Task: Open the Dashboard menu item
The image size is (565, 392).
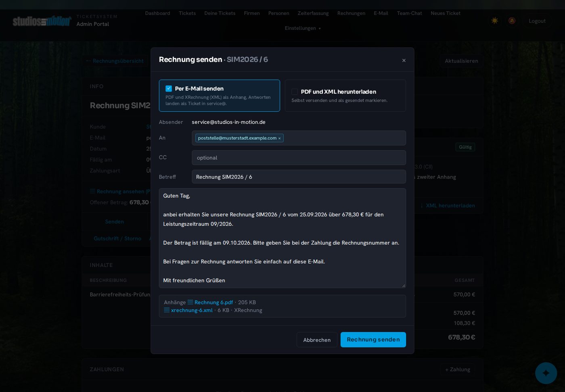Action: [157, 13]
